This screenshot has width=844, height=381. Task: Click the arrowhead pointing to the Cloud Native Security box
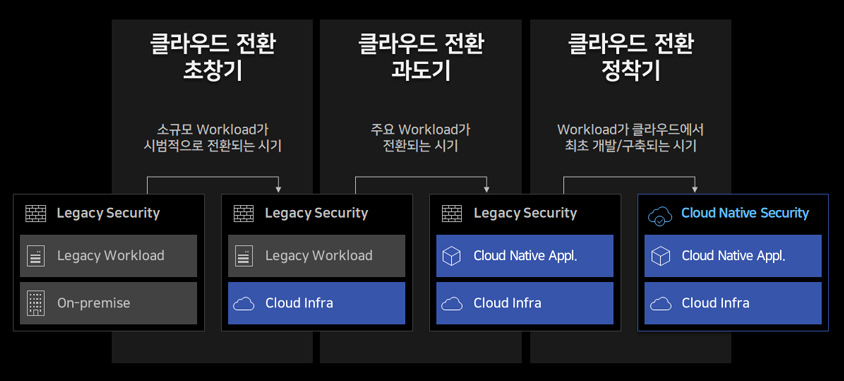click(x=695, y=189)
